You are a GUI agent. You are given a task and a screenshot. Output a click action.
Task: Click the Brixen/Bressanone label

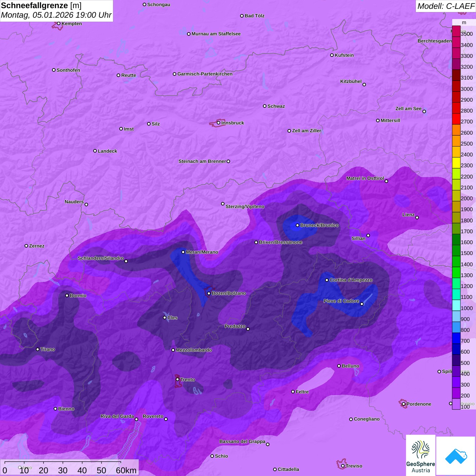pos(280,242)
